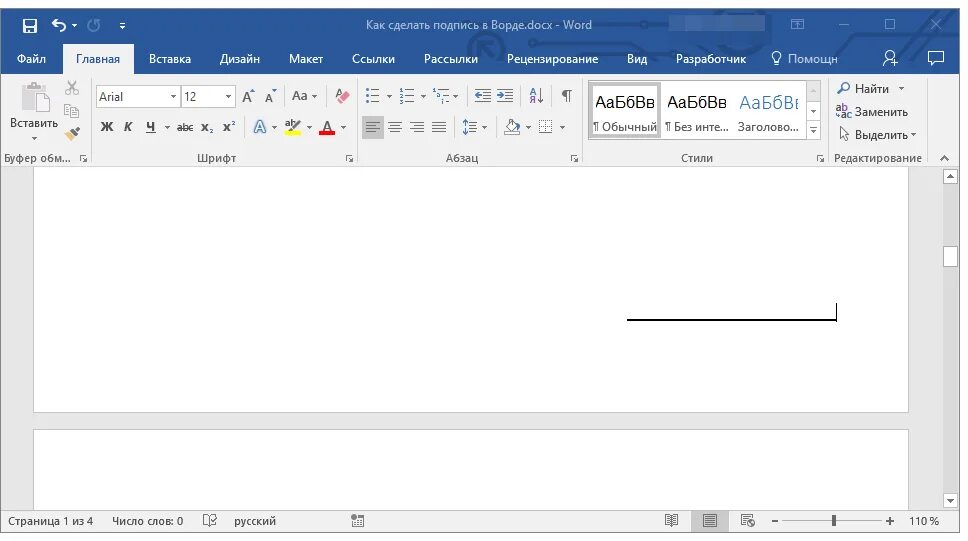Image resolution: width=968 pixels, height=541 pixels.
Task: Adjust the zoom slider handle
Action: (x=833, y=521)
